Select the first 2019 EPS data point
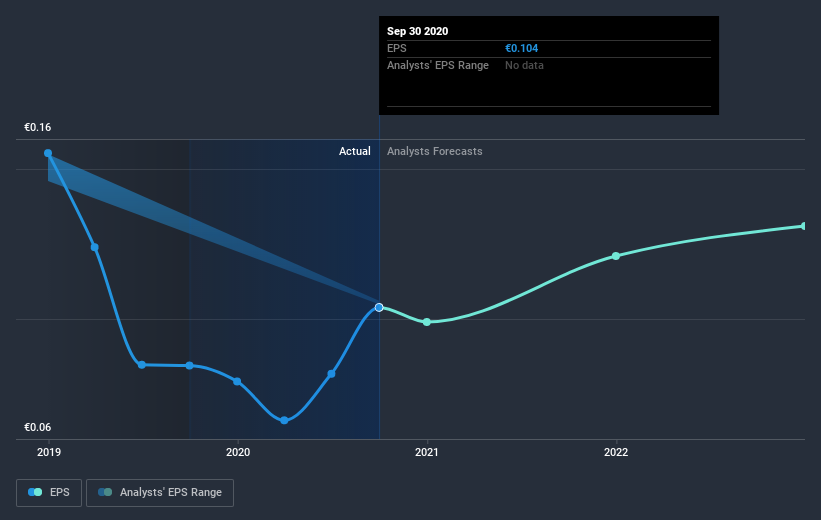 click(48, 153)
